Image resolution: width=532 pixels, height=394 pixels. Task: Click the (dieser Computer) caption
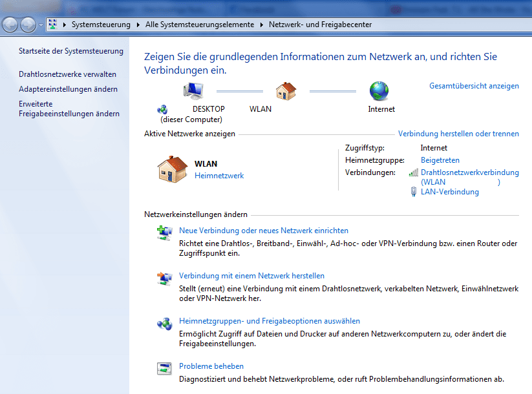[191, 119]
